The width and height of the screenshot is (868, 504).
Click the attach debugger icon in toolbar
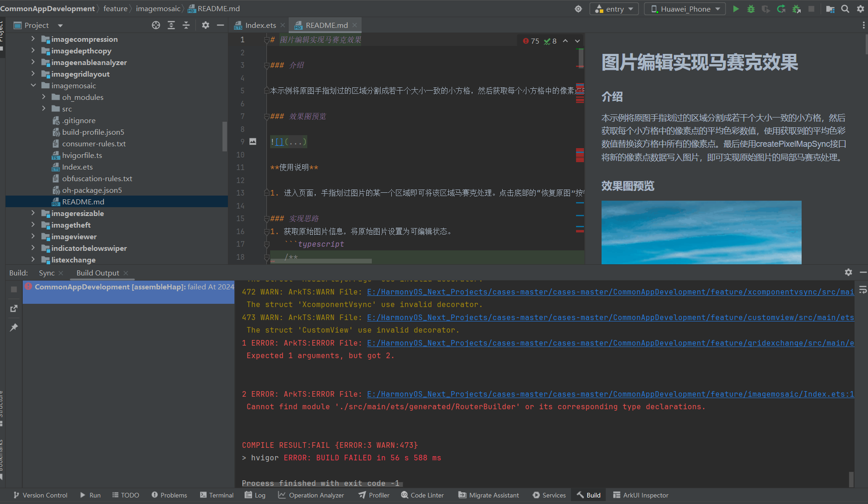pos(797,9)
